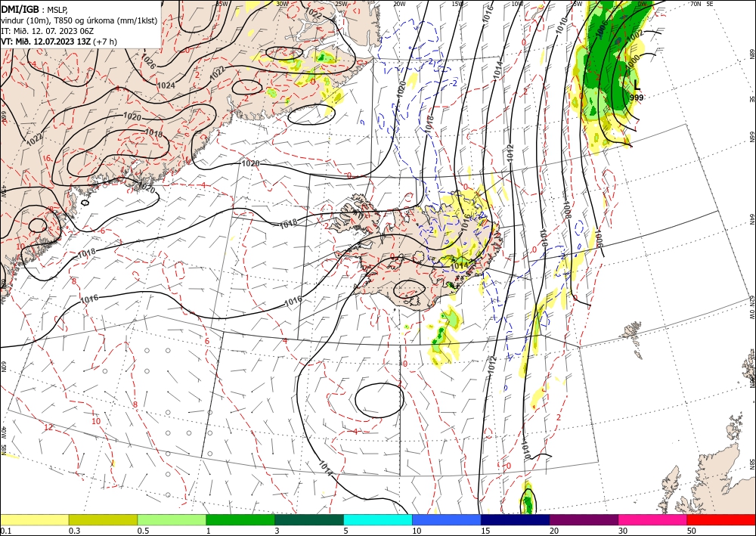Pick the cyan 5–10 legend swatch
Image resolution: width=756 pixels, height=536 pixels.
(378, 519)
